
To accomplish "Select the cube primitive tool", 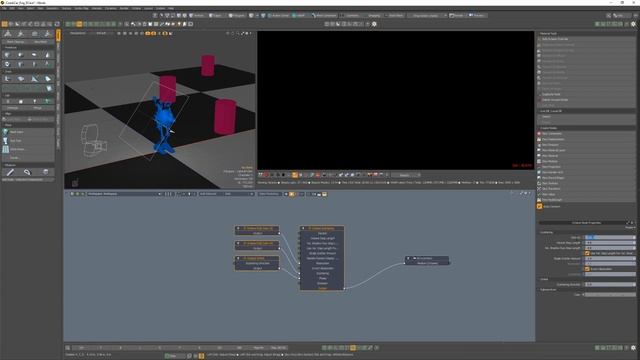I will tap(7, 55).
